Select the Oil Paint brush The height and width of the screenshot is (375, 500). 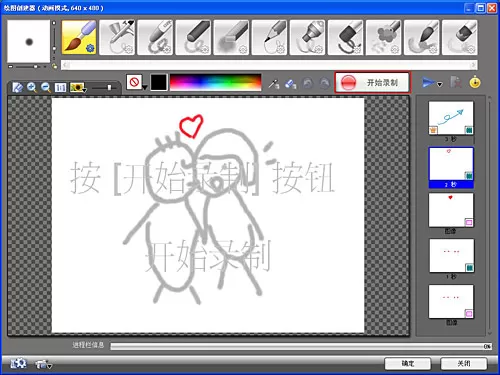[x=345, y=37]
